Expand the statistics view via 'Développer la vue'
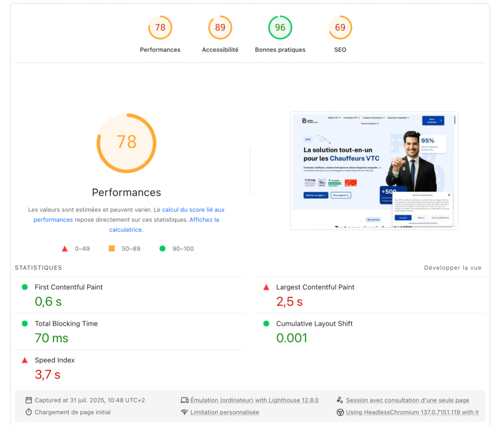504x426 pixels. 452,268
